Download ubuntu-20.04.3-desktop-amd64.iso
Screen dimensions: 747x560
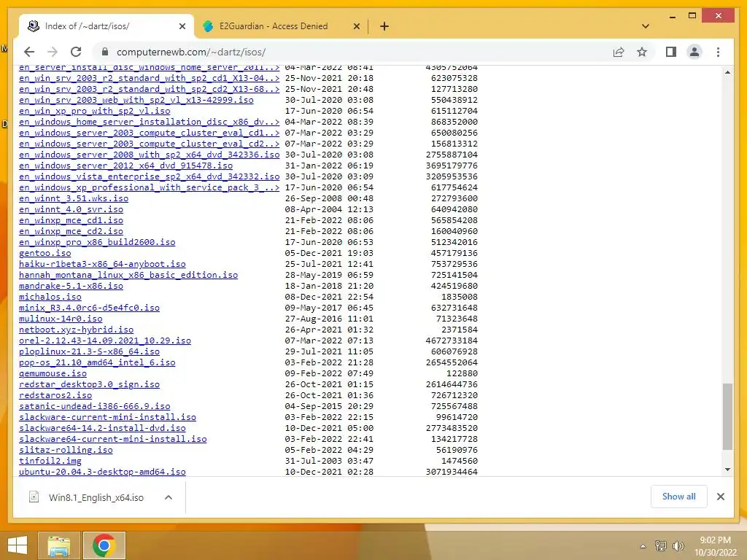coord(102,472)
